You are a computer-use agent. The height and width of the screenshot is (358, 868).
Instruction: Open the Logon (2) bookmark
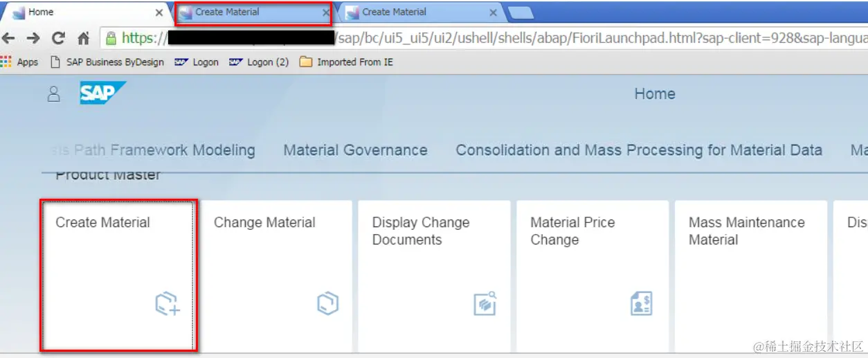click(x=259, y=62)
